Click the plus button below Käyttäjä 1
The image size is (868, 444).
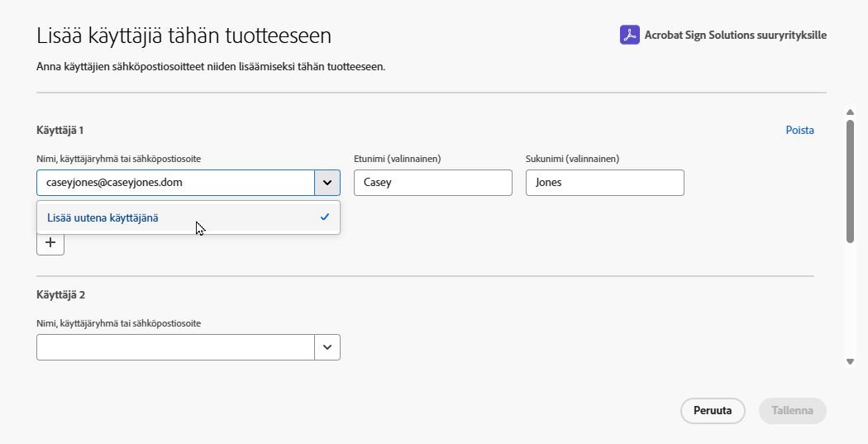click(x=50, y=242)
